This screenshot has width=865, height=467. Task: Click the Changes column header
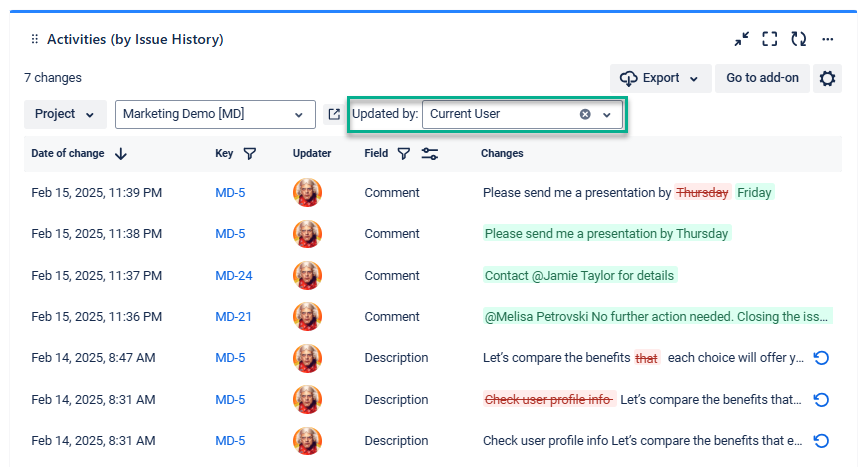pyautogui.click(x=502, y=153)
